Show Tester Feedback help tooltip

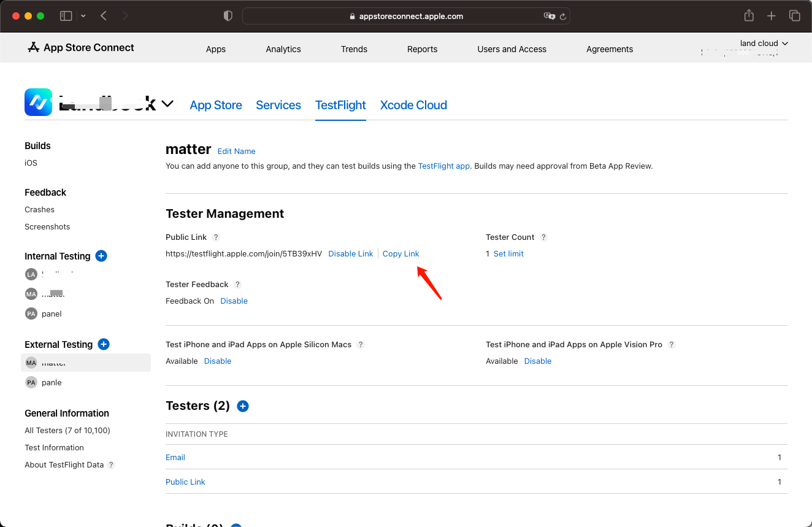238,285
